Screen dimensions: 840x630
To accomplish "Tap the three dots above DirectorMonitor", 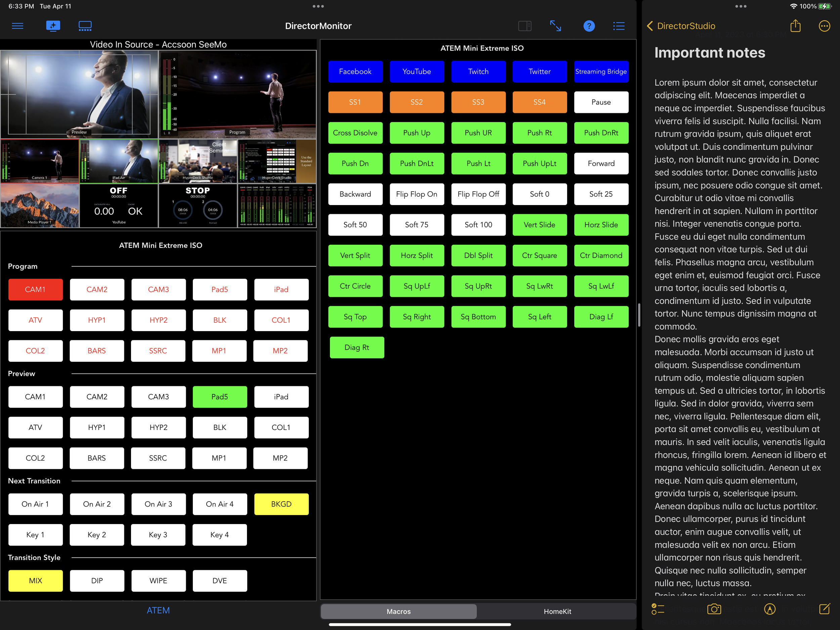I will pyautogui.click(x=318, y=6).
